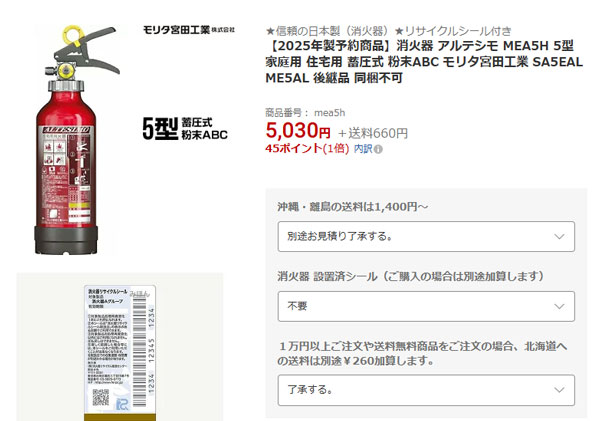Image resolution: width=600 pixels, height=421 pixels.
Task: Open the 設置済シール dropdown showing 不要
Action: (x=426, y=306)
